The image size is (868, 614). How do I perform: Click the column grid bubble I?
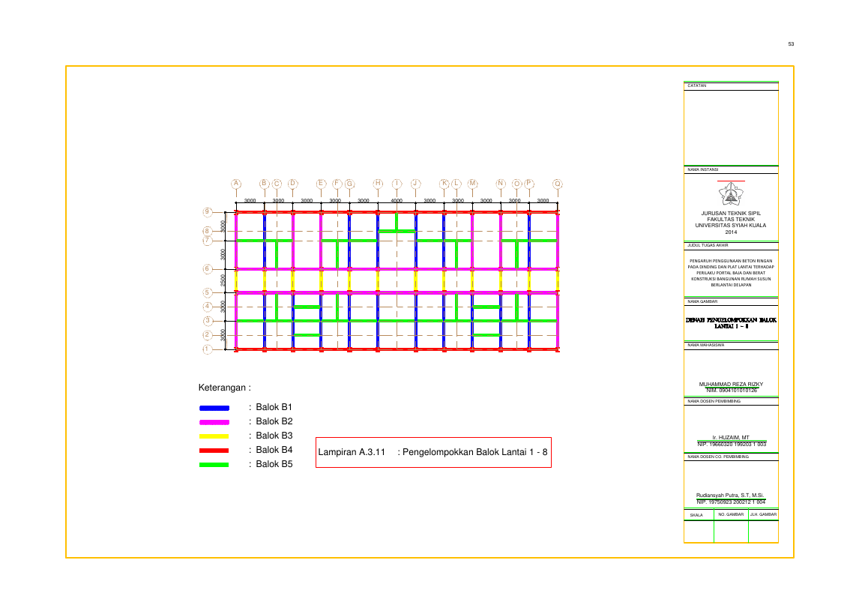click(x=397, y=184)
